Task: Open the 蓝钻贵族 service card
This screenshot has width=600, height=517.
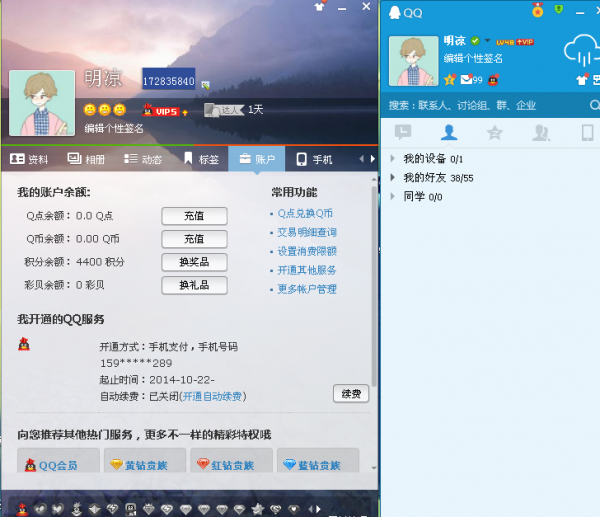Action: pyautogui.click(x=318, y=460)
